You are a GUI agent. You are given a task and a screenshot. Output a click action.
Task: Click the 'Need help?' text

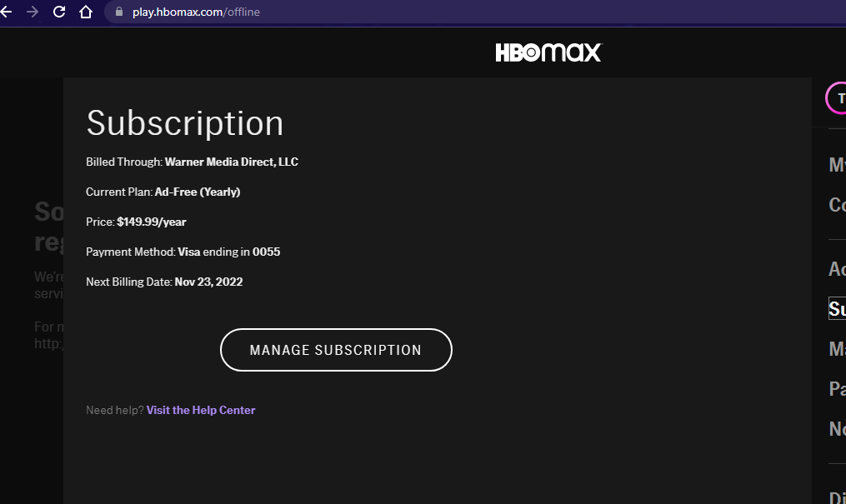click(115, 410)
